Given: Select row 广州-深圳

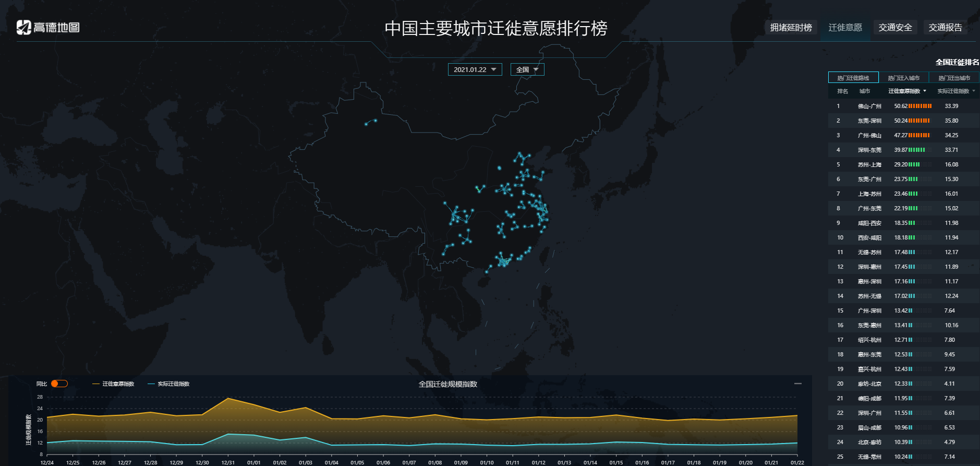Looking at the screenshot, I should pyautogui.click(x=904, y=310).
